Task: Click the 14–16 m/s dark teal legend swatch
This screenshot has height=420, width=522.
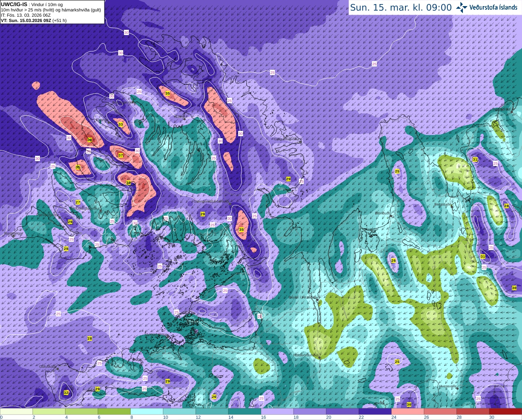Action: (245, 411)
